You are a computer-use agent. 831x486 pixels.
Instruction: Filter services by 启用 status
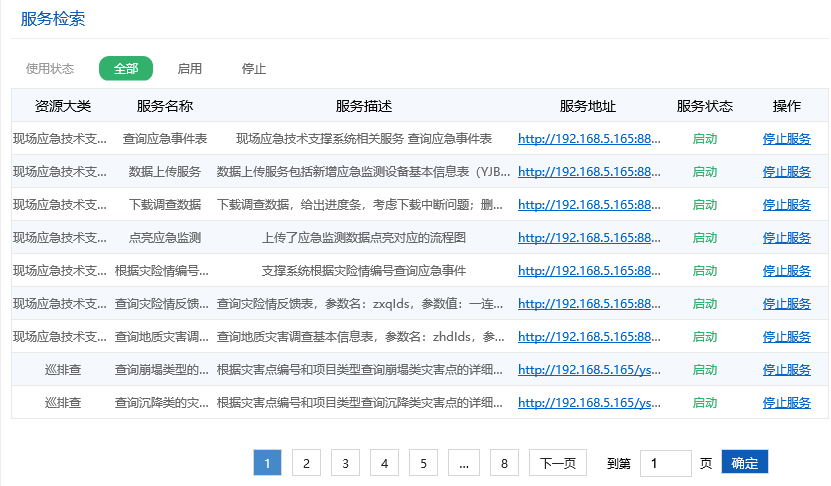point(189,69)
